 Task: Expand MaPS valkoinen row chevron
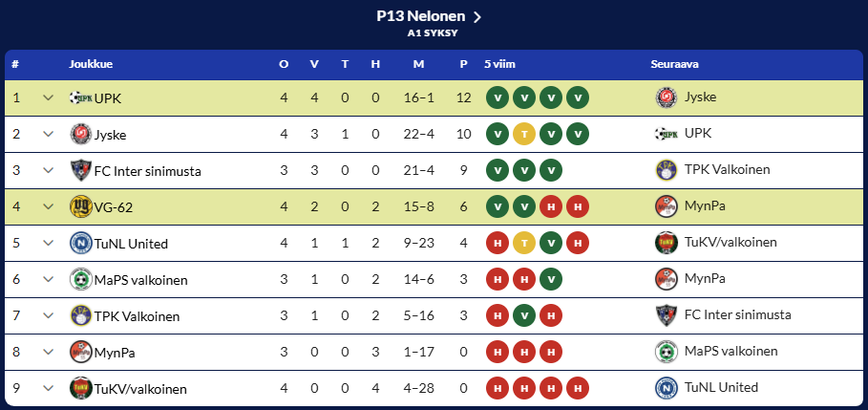point(48,280)
